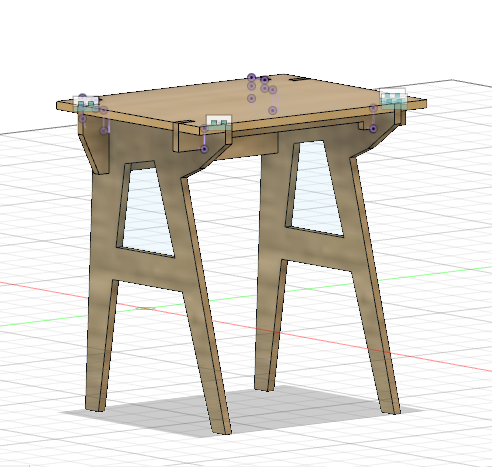The width and height of the screenshot is (492, 467).
Task: Click joint origin marker below front-edge joint glyph
Action: (x=204, y=149)
